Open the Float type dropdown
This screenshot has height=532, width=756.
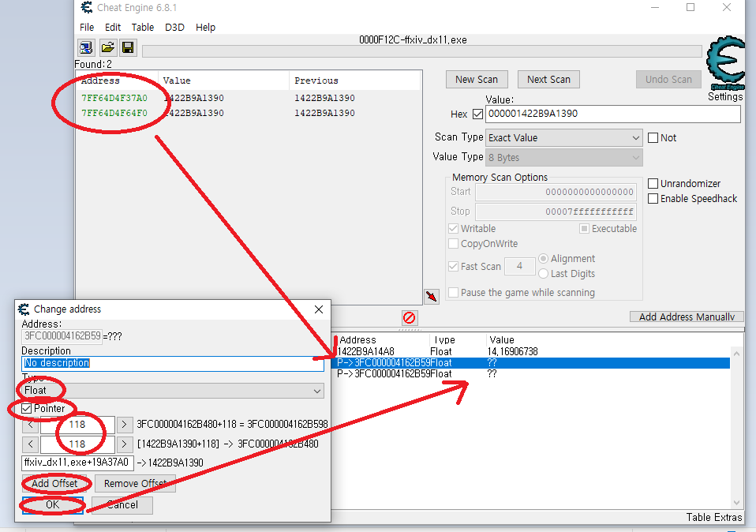click(x=316, y=391)
